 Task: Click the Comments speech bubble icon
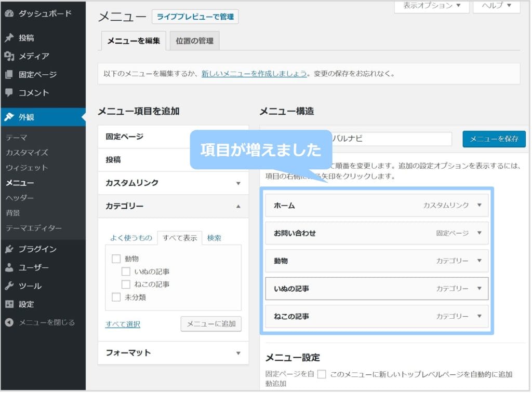[x=9, y=93]
